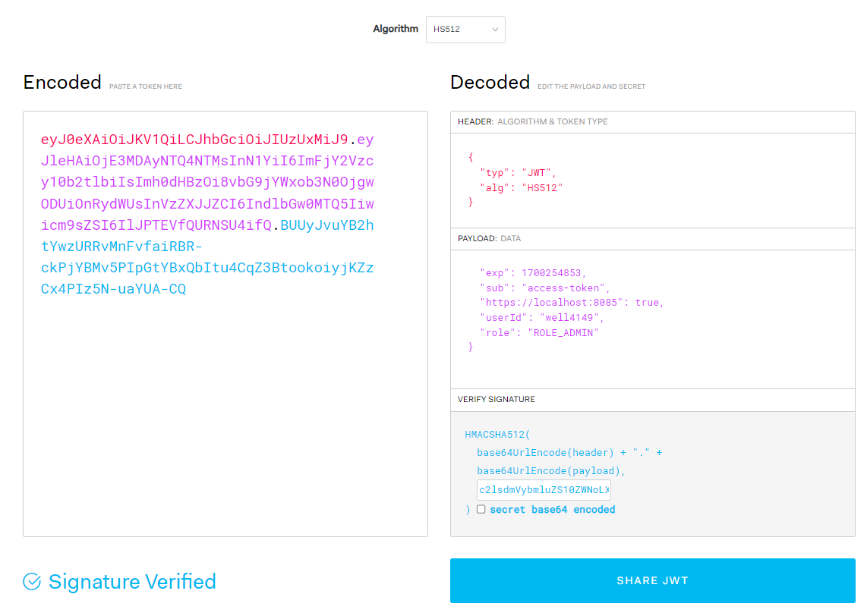The height and width of the screenshot is (616, 867).
Task: Click the dropdown chevron arrow next to HS512
Action: pos(495,30)
